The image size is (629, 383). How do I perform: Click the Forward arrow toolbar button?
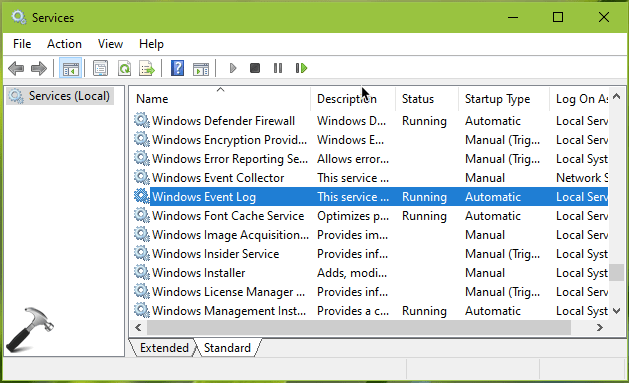coord(39,68)
